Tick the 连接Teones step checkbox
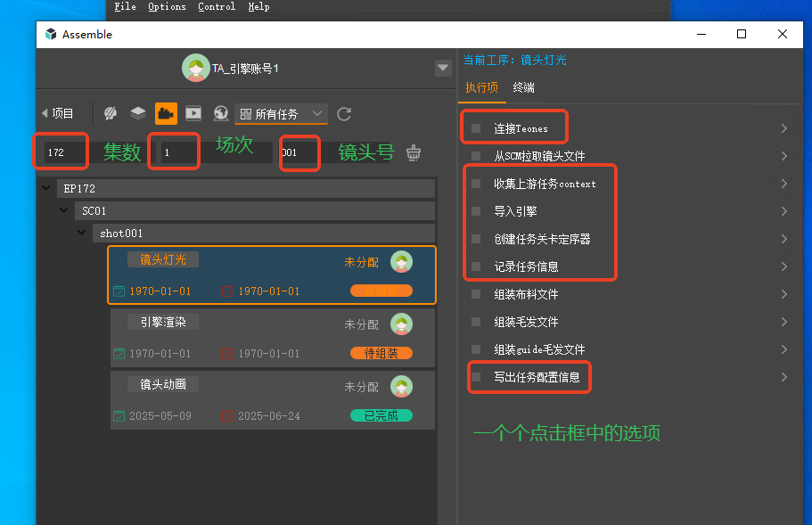 [476, 128]
